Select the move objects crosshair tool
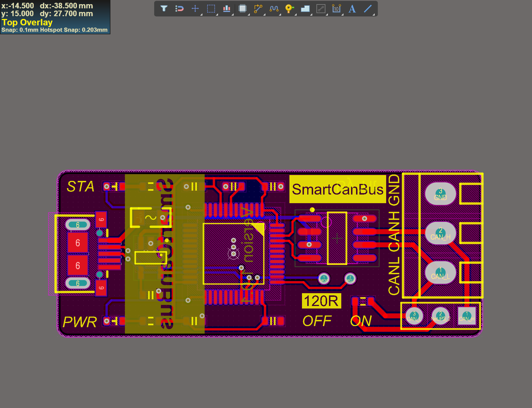The width and height of the screenshot is (532, 408). point(195,9)
